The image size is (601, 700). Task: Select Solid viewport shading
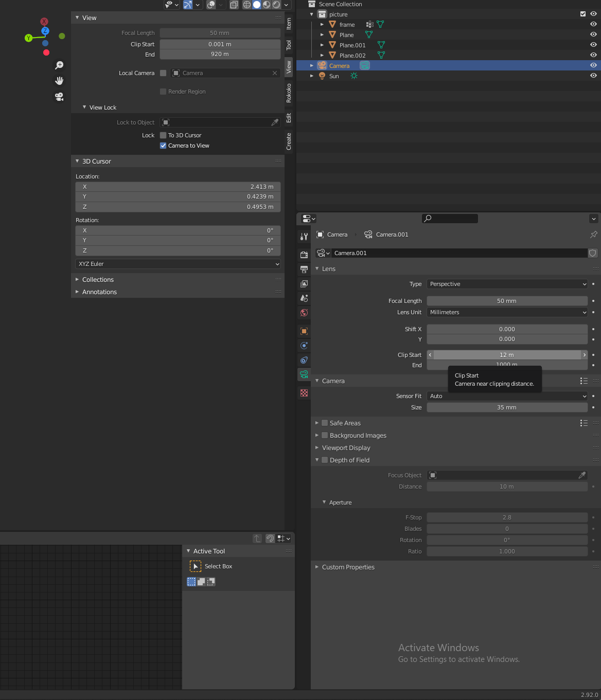[257, 5]
